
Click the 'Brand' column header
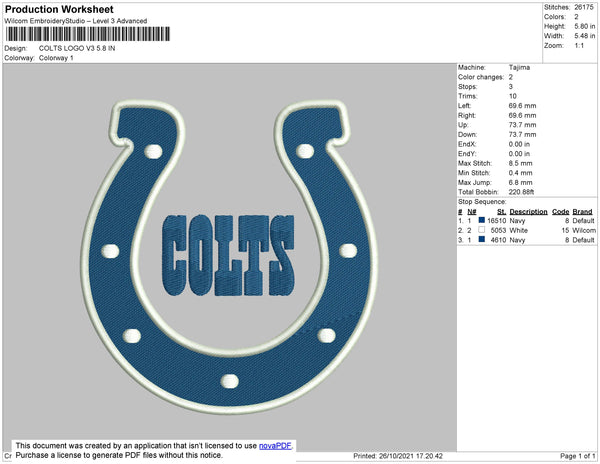click(582, 212)
